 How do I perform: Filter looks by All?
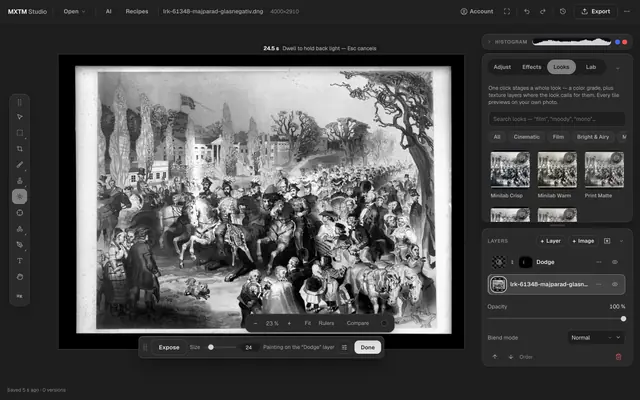click(x=497, y=137)
